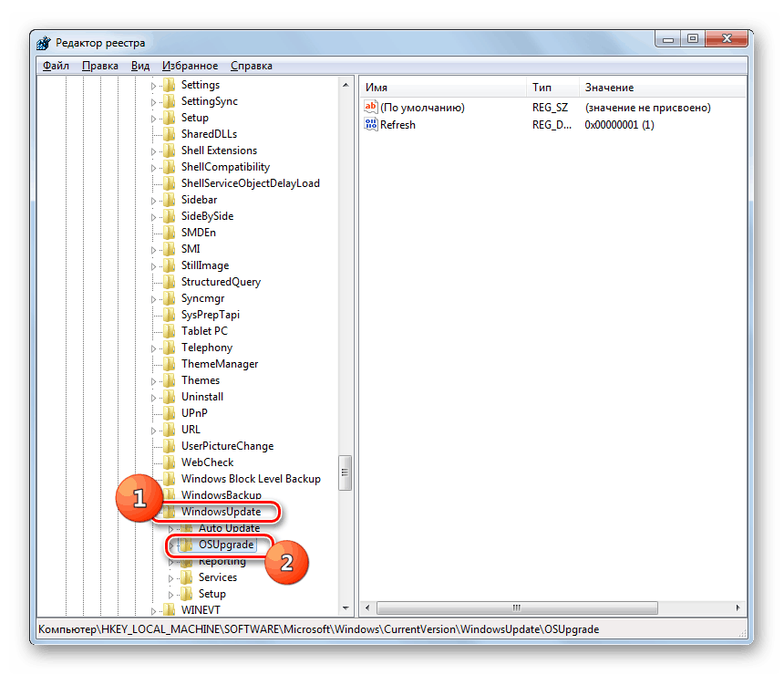Screen dimensions: 784x675
Task: Select the OSUpgrade registry key
Action: point(226,545)
